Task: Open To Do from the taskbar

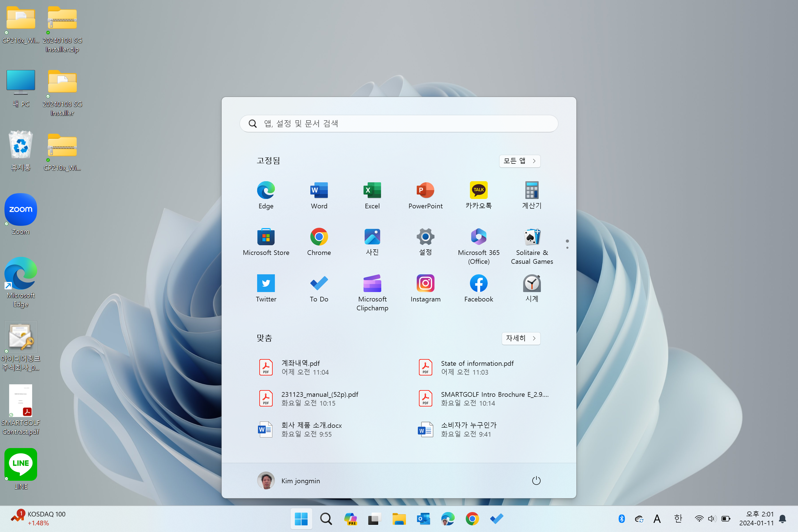Action: pyautogui.click(x=497, y=519)
